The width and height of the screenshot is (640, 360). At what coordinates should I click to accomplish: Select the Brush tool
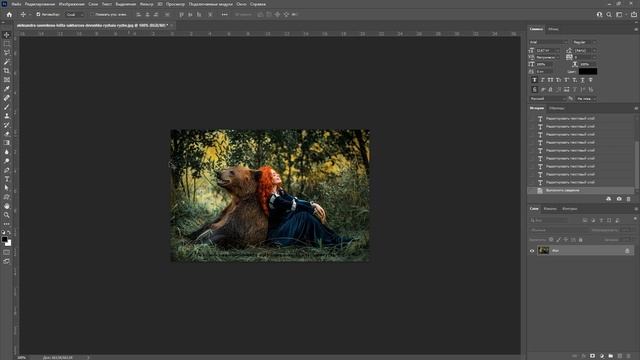(x=7, y=107)
